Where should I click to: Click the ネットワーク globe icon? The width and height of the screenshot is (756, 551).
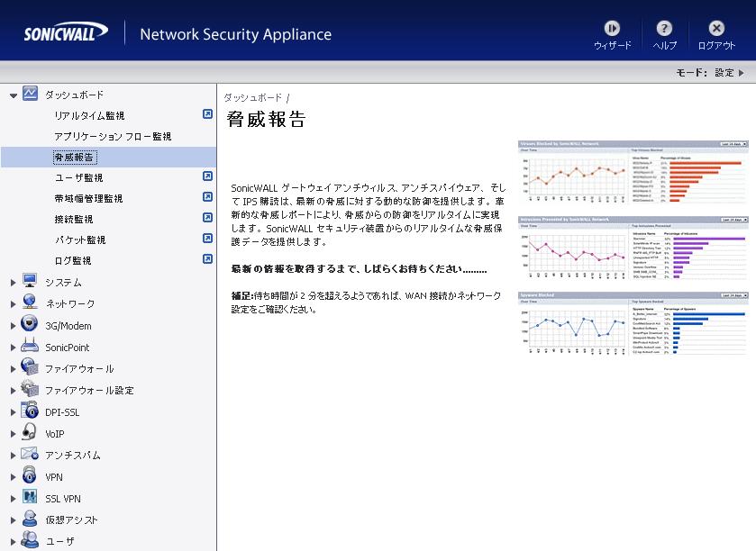[30, 302]
